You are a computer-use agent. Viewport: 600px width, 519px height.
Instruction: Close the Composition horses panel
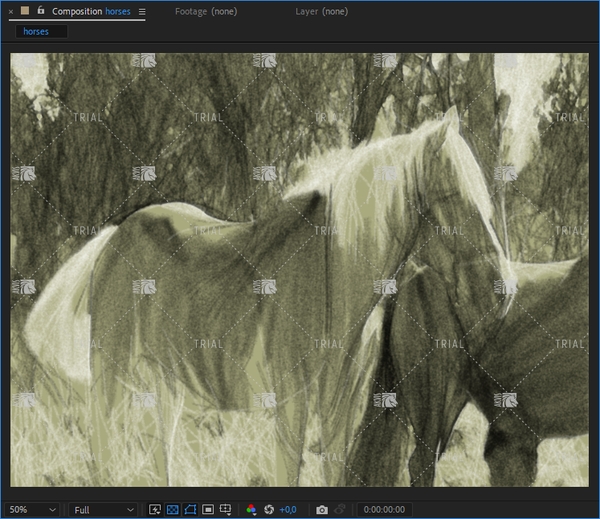pyautogui.click(x=11, y=12)
